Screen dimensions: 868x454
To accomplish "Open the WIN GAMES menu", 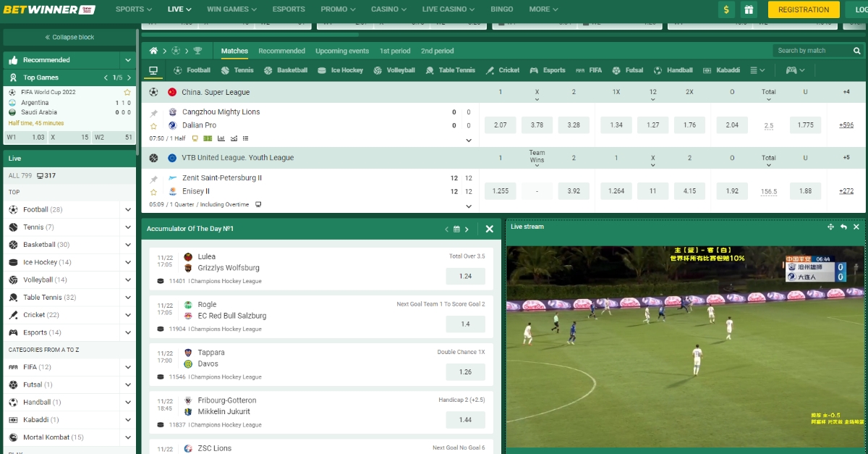I will pos(232,9).
